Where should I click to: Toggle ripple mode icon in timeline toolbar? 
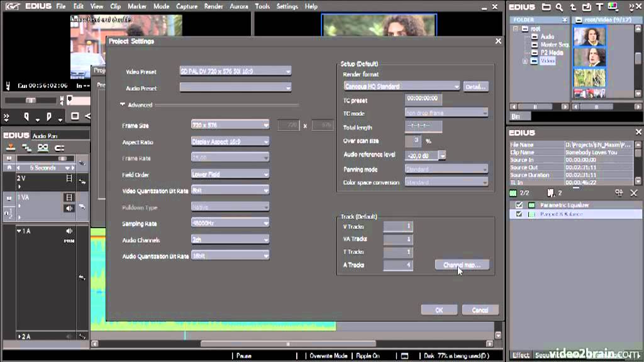coord(59,147)
